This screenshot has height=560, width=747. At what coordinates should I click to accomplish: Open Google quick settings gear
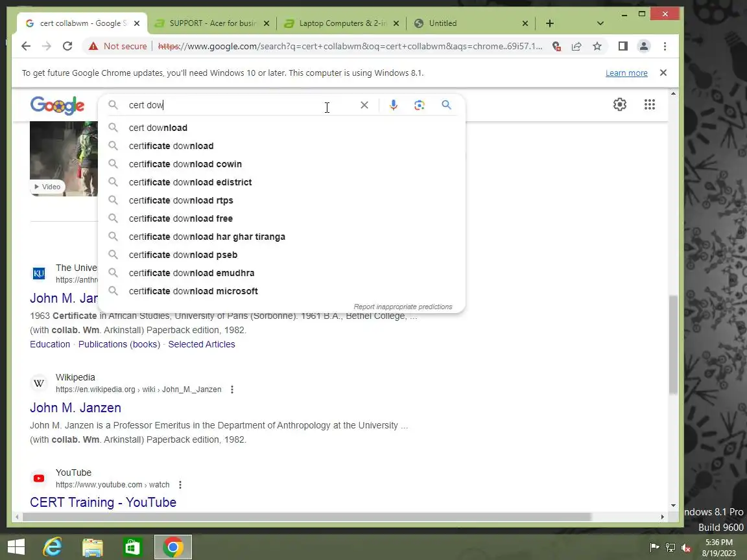[x=619, y=104]
